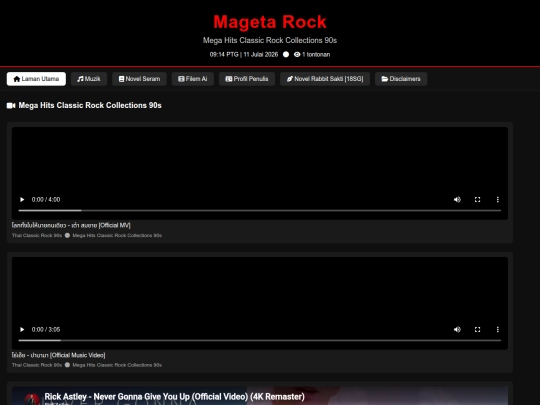This screenshot has width=540, height=405.
Task: Enter fullscreen on the first video
Action: point(477,199)
